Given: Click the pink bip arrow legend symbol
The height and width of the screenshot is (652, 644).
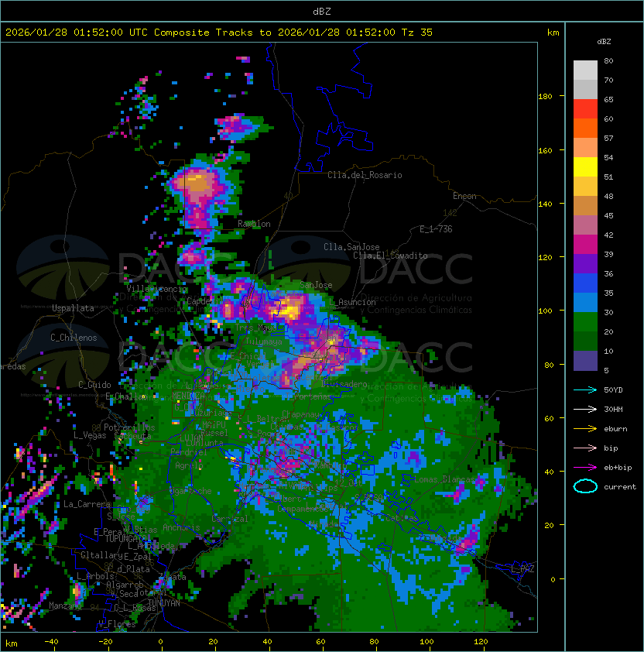Looking at the screenshot, I should point(585,448).
